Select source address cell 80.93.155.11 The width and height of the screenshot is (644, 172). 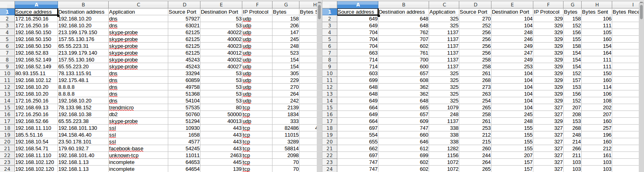[x=30, y=74]
